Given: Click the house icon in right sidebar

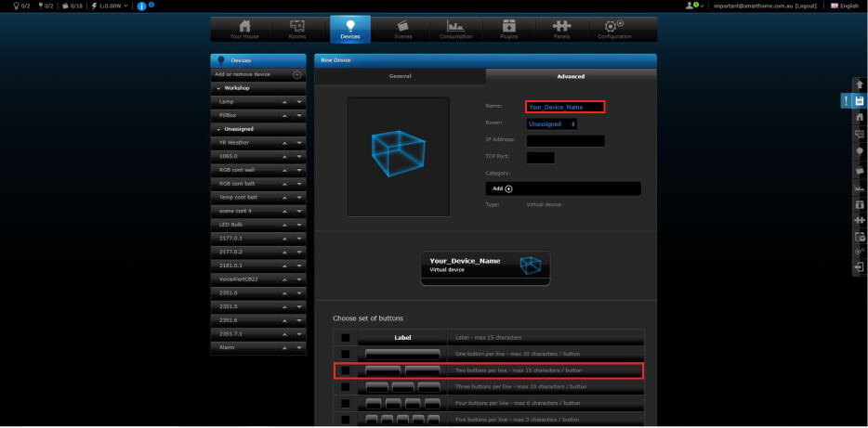Looking at the screenshot, I should [x=859, y=117].
